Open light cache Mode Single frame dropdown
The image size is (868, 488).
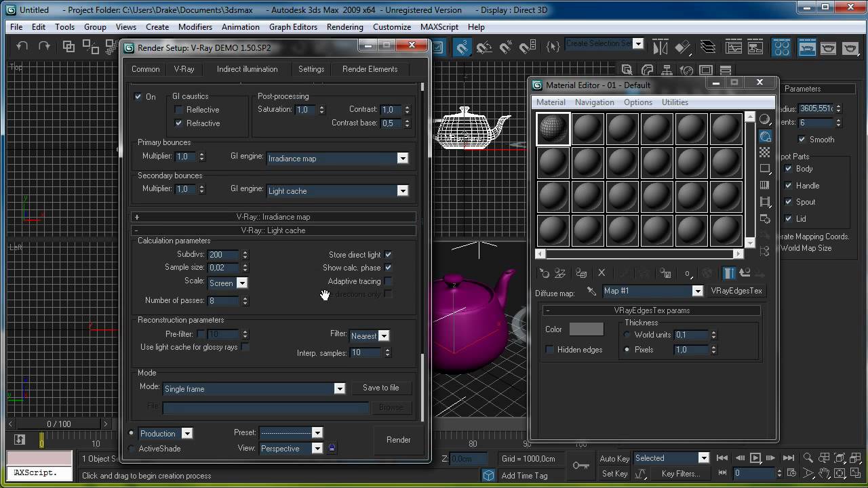click(x=254, y=388)
